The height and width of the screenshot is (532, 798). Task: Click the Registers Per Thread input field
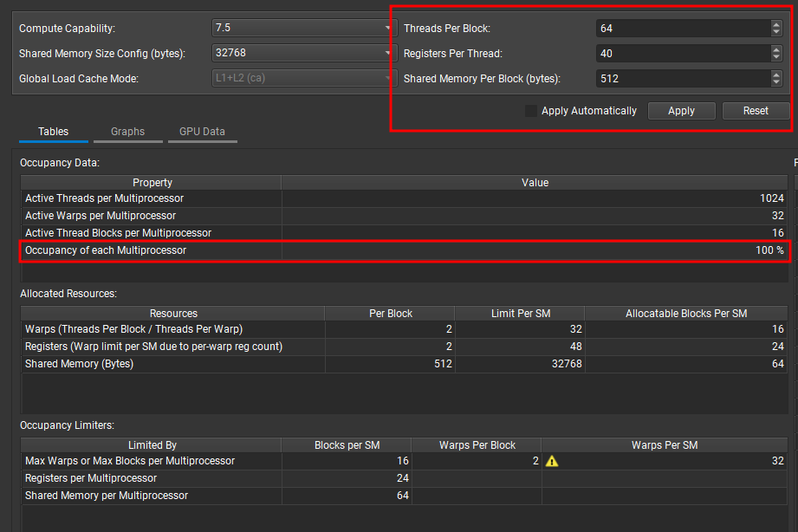683,54
